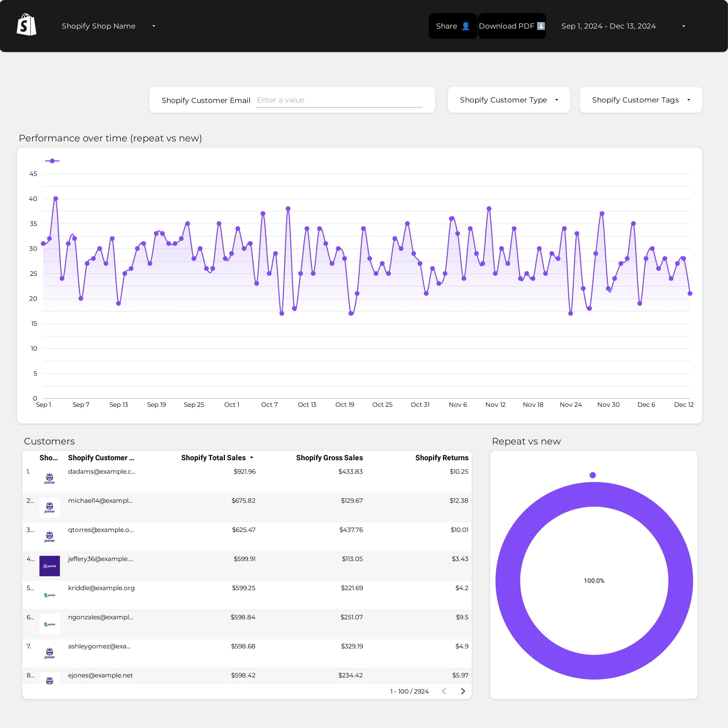Viewport: 728px width, 728px height.
Task: Click the sort arrow next to Shopify Total Sales
Action: [252, 458]
